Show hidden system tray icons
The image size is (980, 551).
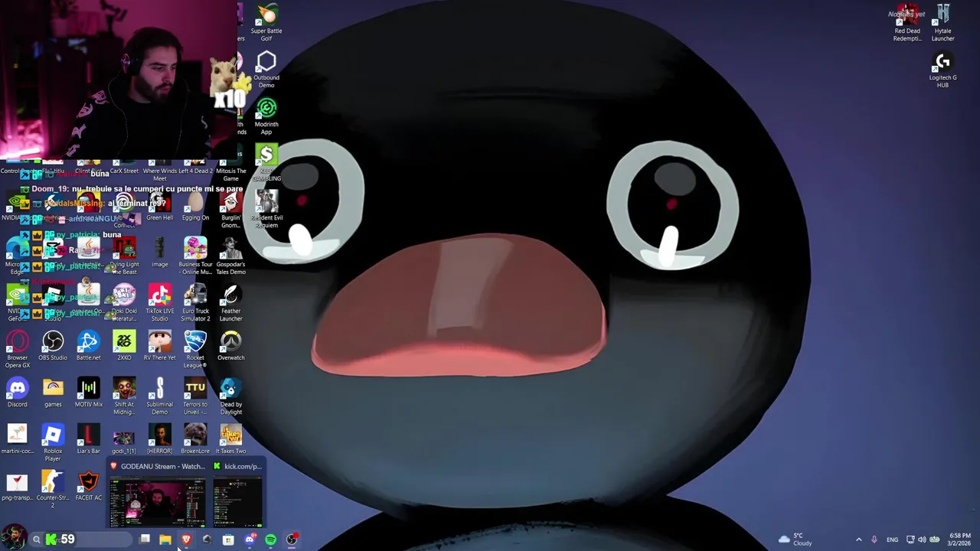point(858,540)
